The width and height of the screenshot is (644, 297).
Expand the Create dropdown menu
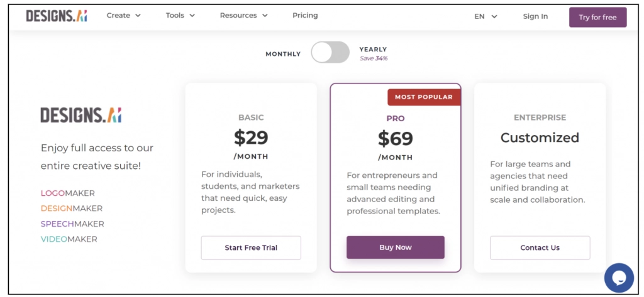pos(123,16)
